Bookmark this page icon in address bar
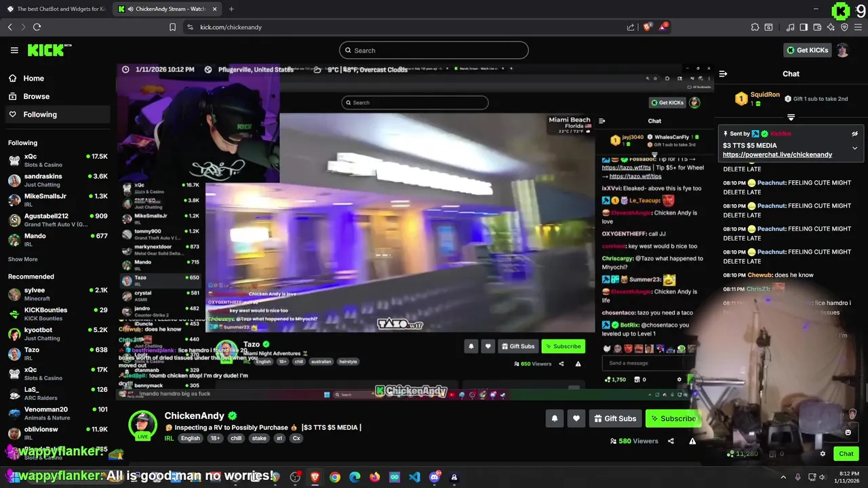This screenshot has width=868, height=488. tap(172, 27)
